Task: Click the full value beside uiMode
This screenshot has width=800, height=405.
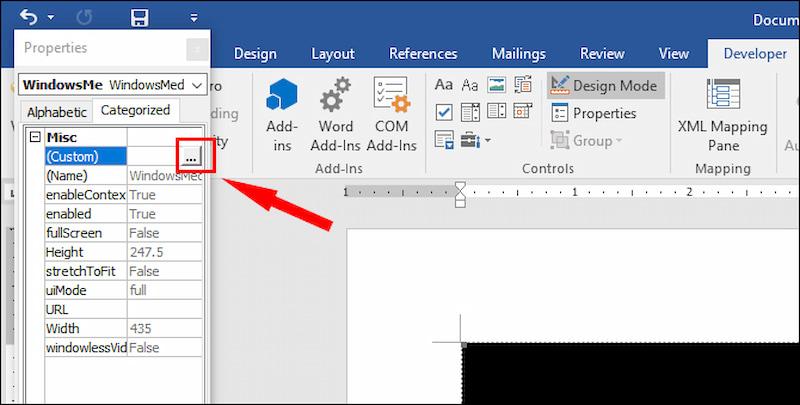Action: 165,290
